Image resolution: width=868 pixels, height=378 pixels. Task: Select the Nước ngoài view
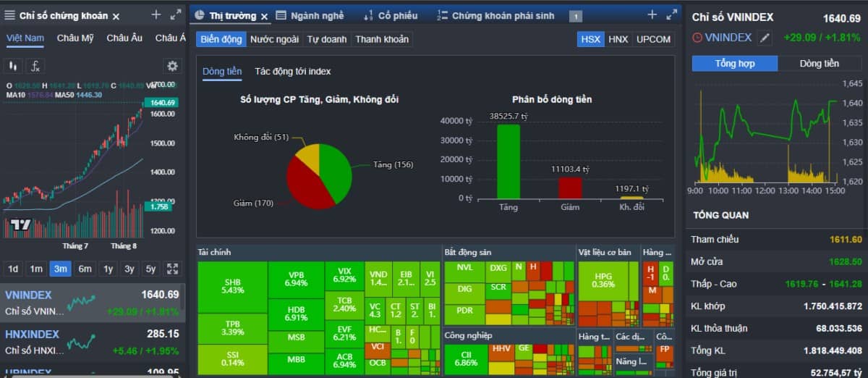[274, 39]
